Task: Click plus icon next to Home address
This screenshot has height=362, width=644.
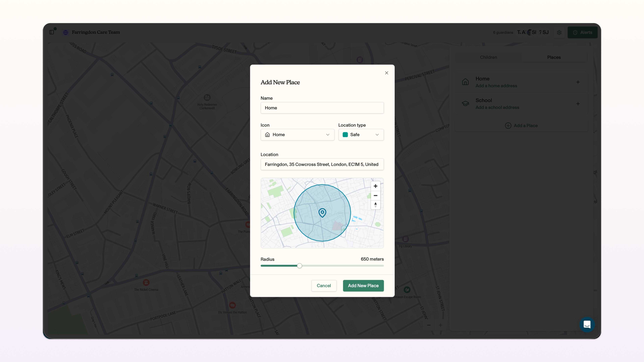Action: [x=578, y=82]
